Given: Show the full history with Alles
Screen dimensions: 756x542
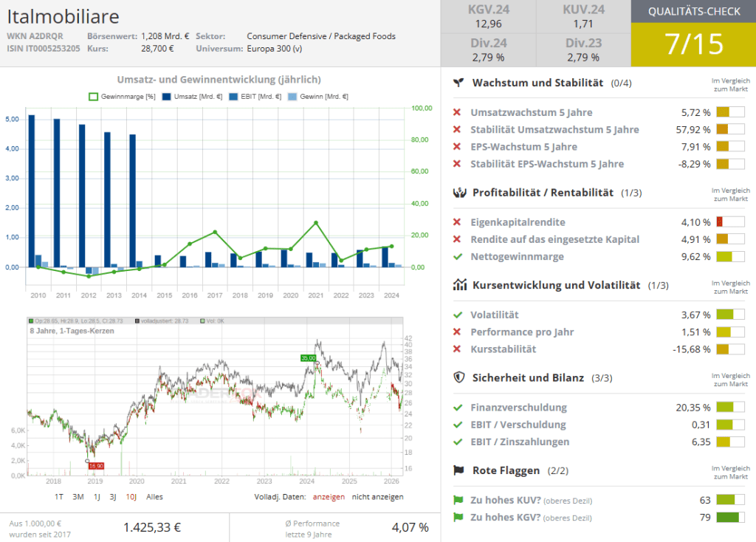Looking at the screenshot, I should click(154, 497).
